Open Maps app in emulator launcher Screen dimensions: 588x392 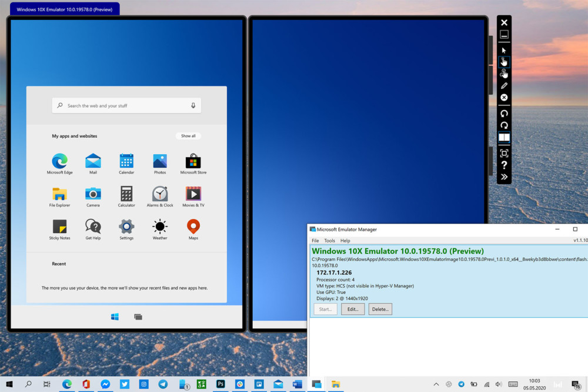tap(193, 230)
